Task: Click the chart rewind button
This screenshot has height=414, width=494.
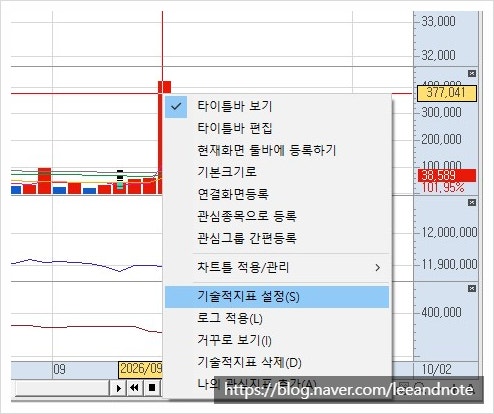Action: pos(135,388)
